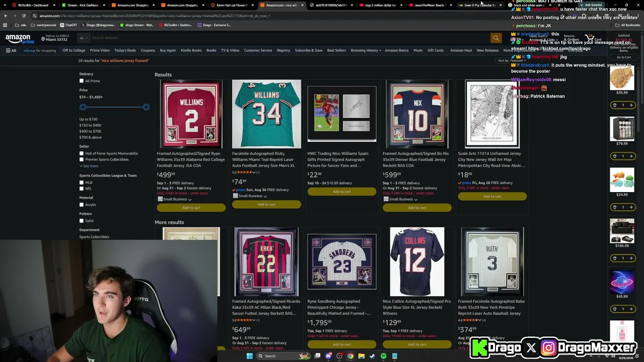This screenshot has height=362, width=644.
Task: Remove the $24.99 cart item via trash icon
Action: point(614,207)
